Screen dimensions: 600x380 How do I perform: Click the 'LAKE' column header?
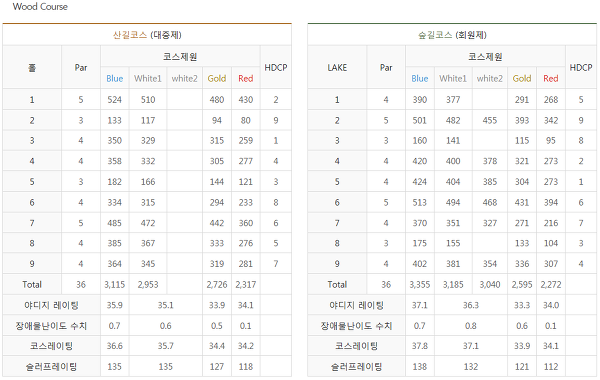pyautogui.click(x=337, y=68)
